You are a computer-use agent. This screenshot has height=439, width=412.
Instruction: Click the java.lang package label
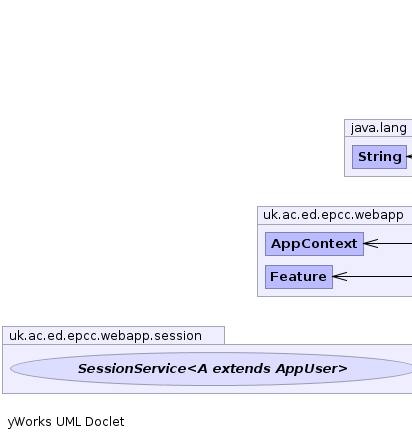pos(378,128)
